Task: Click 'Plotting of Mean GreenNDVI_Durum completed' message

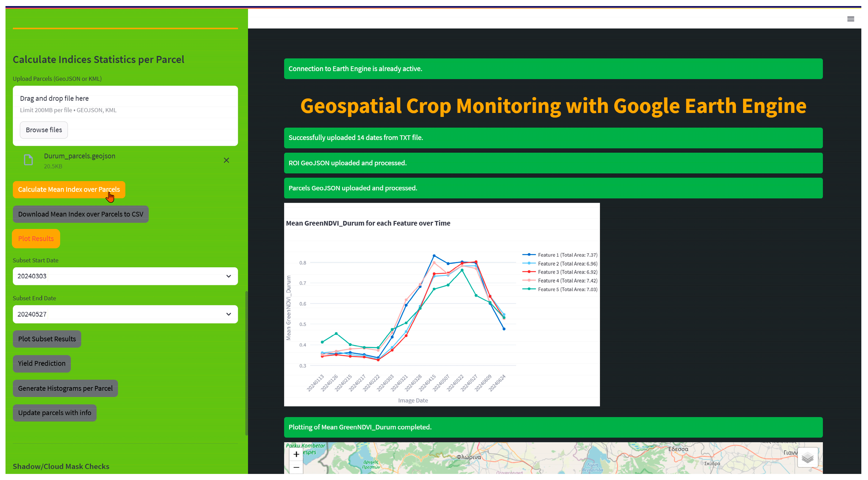Action: coord(553,427)
